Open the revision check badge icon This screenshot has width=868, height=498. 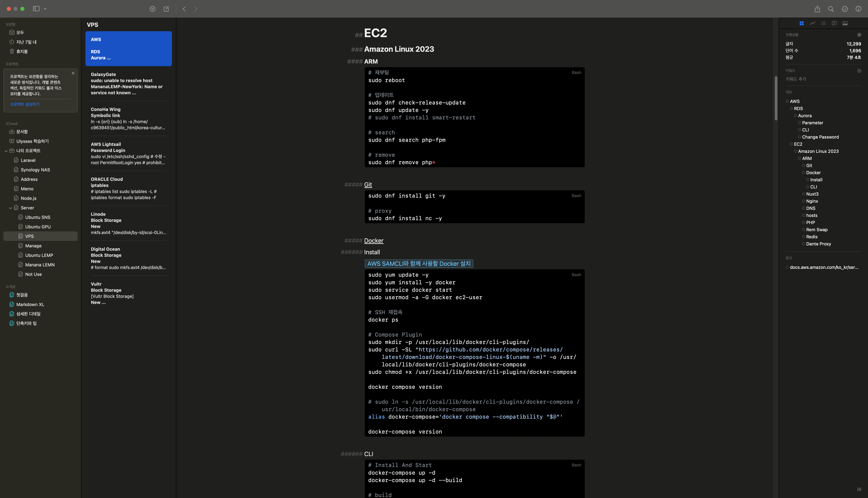845,9
